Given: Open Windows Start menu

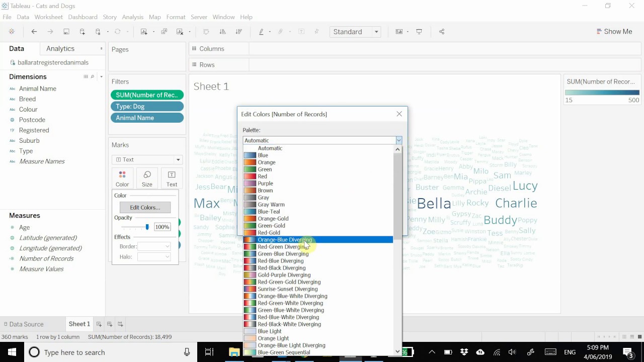Looking at the screenshot, I should (12, 352).
